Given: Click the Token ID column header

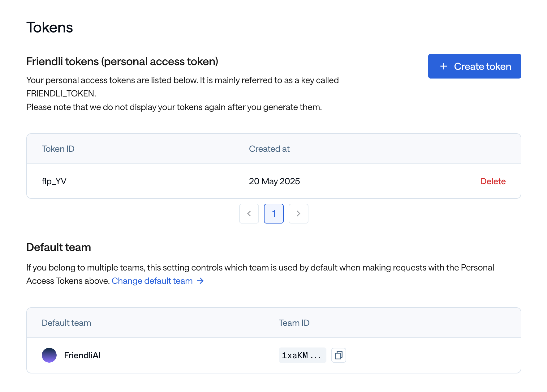Looking at the screenshot, I should (x=58, y=149).
